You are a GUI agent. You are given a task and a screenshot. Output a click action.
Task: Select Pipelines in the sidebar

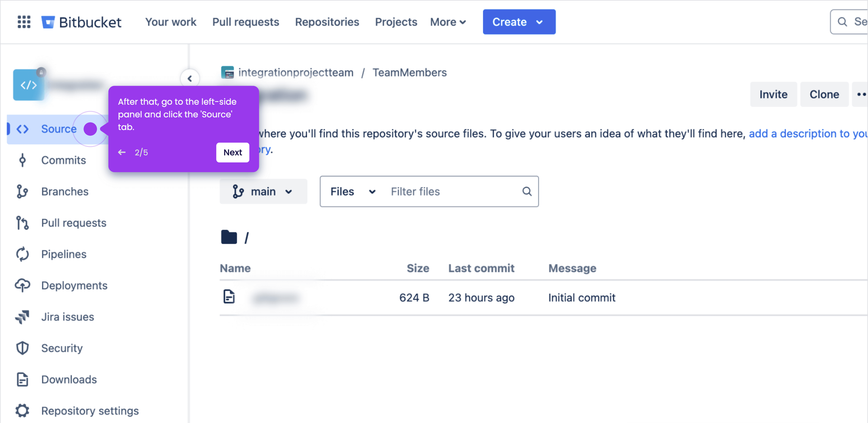(x=64, y=254)
